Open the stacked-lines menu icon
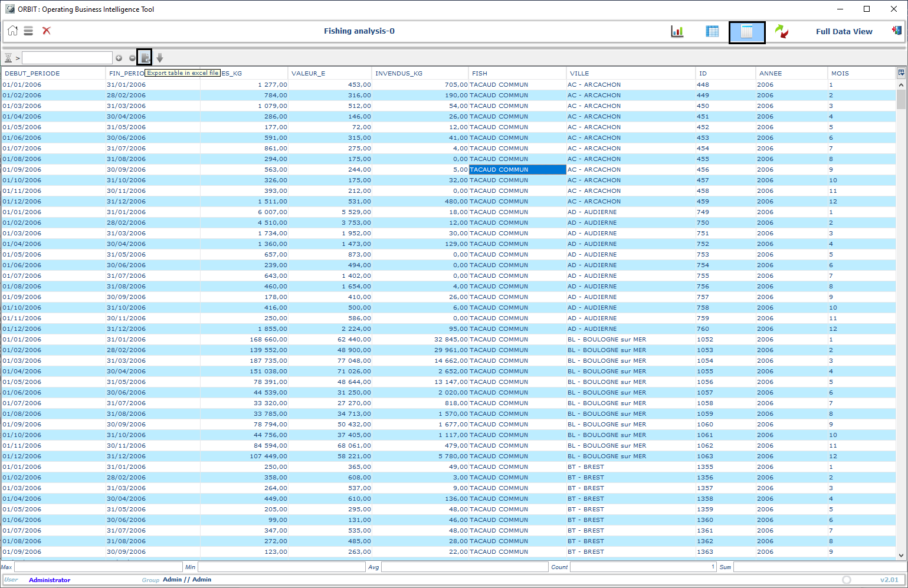The image size is (908, 588). 28,31
